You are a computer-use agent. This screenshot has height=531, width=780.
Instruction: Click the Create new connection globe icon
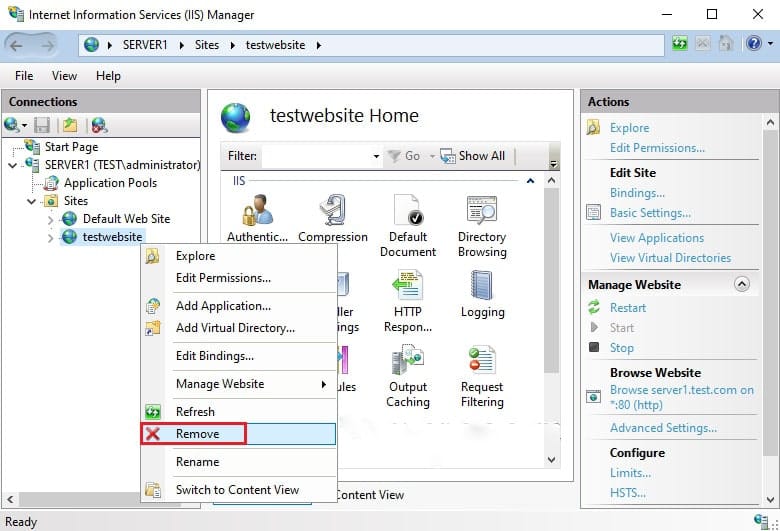(11, 125)
